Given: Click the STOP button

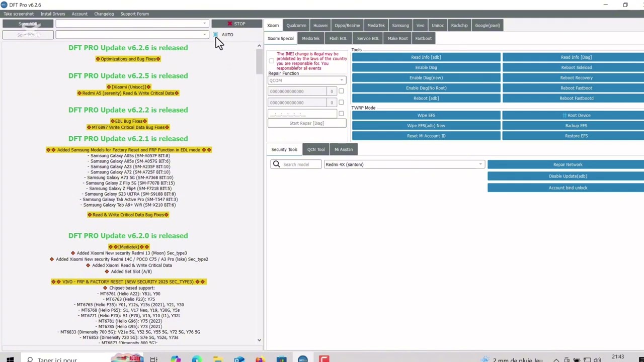Looking at the screenshot, I should coord(236,24).
